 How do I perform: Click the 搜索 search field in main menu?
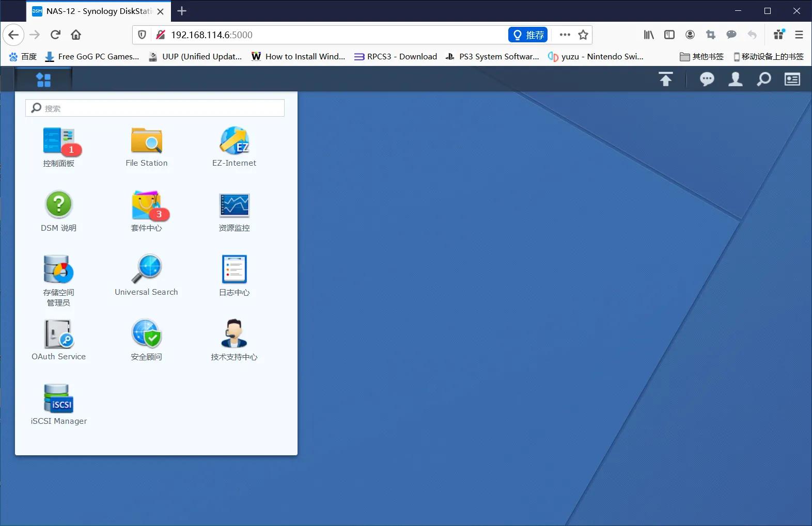point(155,108)
